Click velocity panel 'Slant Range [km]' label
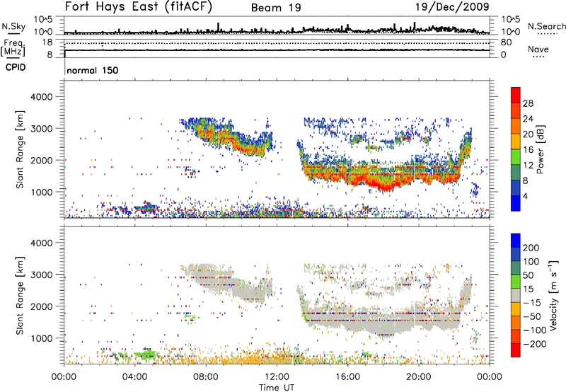 [20, 296]
